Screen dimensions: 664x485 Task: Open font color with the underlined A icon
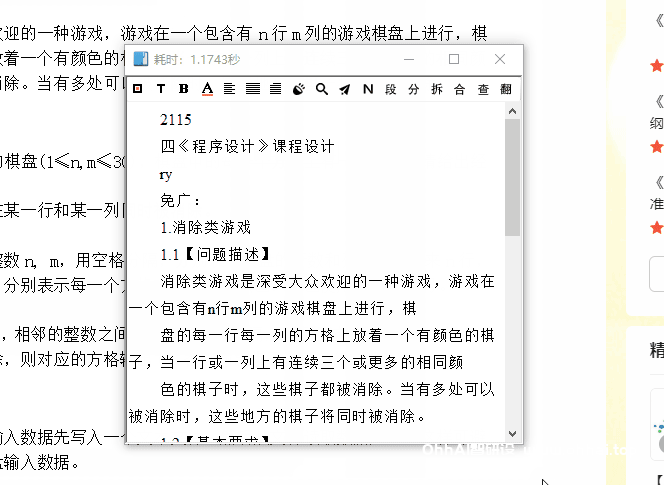pyautogui.click(x=207, y=89)
